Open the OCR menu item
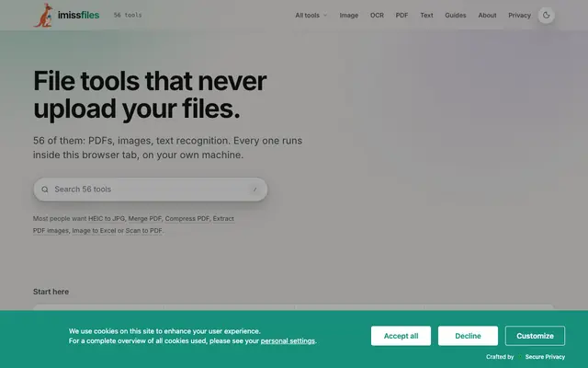This screenshot has height=368, width=588. pyautogui.click(x=377, y=16)
